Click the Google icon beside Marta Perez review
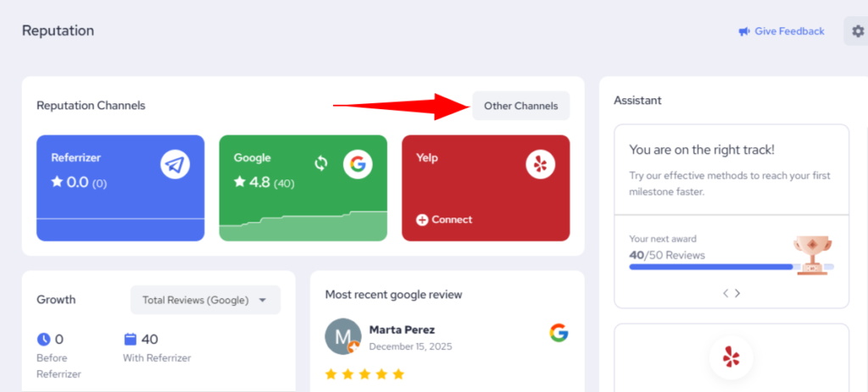This screenshot has height=392, width=868. tap(559, 333)
